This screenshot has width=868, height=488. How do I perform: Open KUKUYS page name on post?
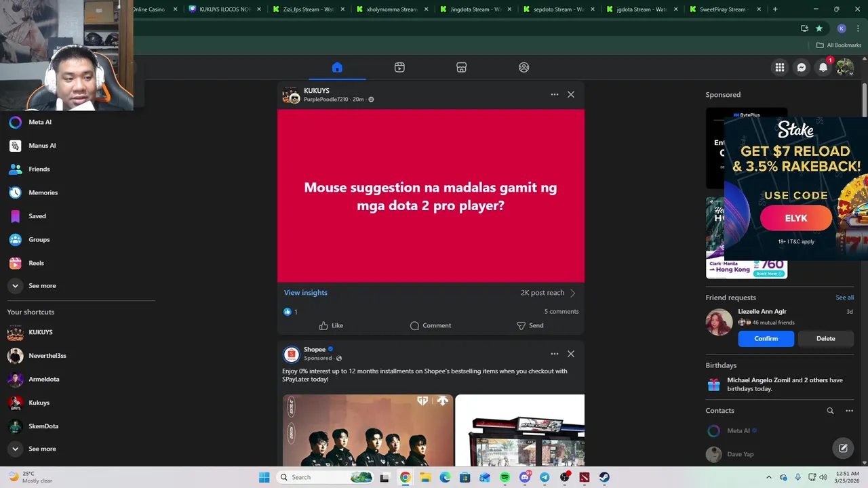317,90
